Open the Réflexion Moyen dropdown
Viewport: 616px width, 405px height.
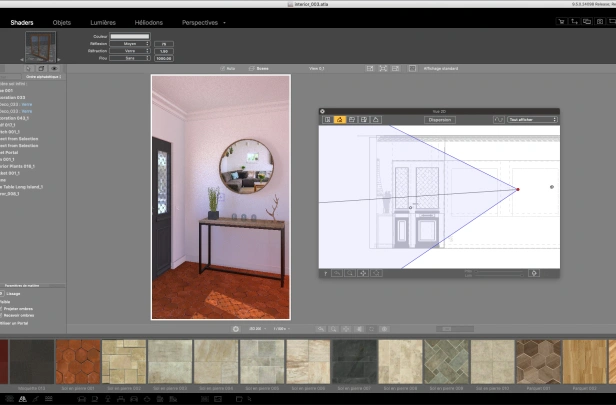[130, 44]
